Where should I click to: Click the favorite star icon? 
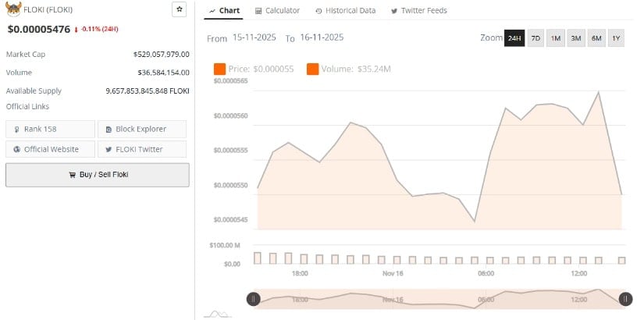pos(180,10)
